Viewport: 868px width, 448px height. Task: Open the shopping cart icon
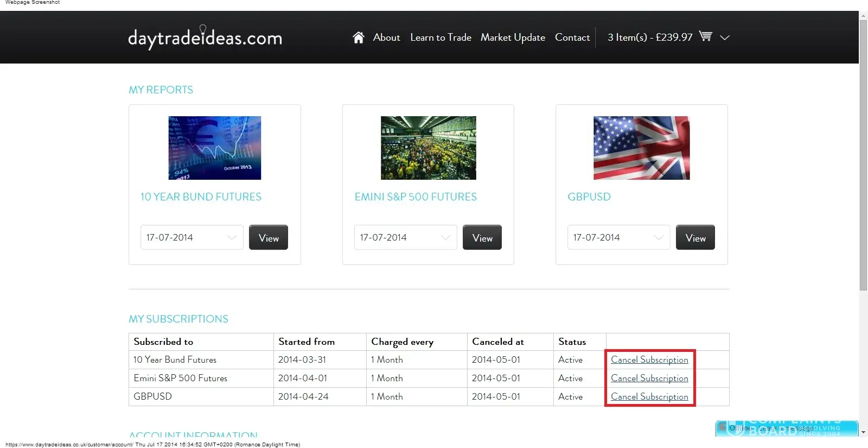click(x=705, y=36)
